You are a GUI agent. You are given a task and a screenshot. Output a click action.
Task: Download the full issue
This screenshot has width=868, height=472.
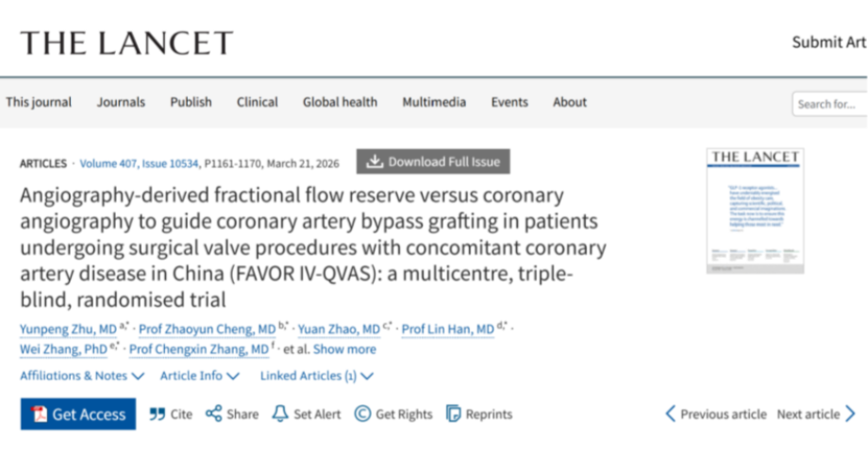pyautogui.click(x=433, y=161)
